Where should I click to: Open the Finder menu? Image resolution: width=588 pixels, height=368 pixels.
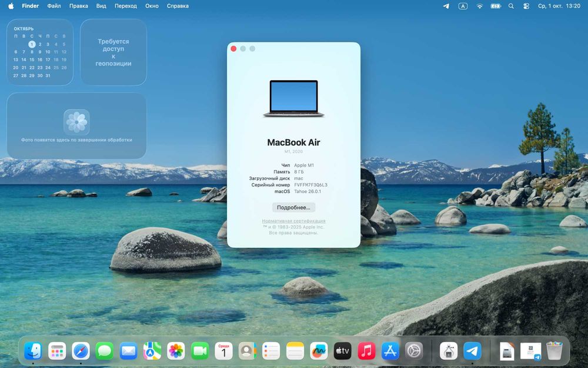click(x=31, y=6)
